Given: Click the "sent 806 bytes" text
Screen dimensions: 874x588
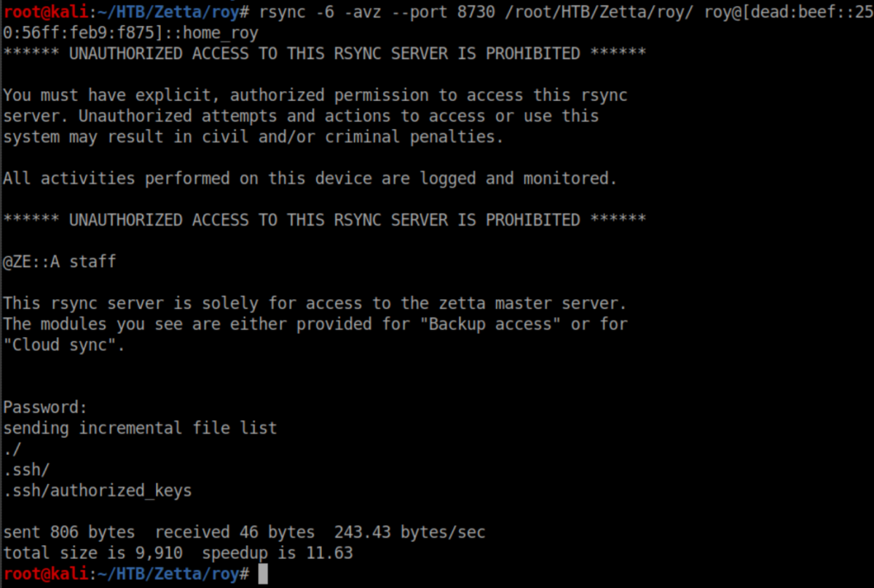Looking at the screenshot, I should pos(74,532).
